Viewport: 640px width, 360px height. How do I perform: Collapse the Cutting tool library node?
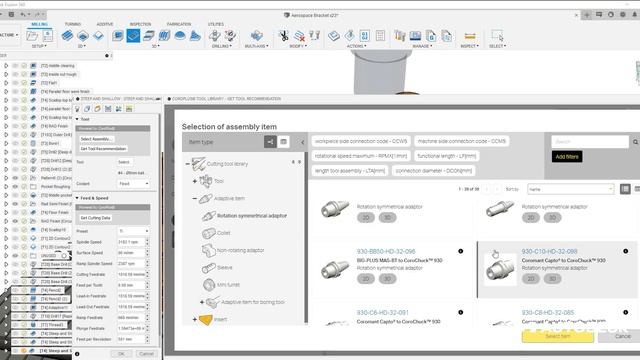coord(187,164)
